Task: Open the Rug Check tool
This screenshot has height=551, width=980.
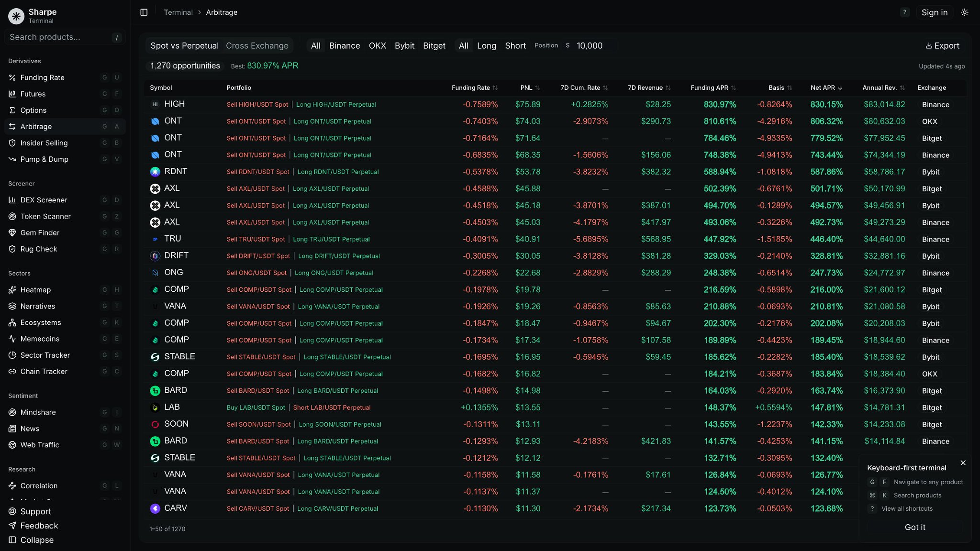Action: [38, 249]
